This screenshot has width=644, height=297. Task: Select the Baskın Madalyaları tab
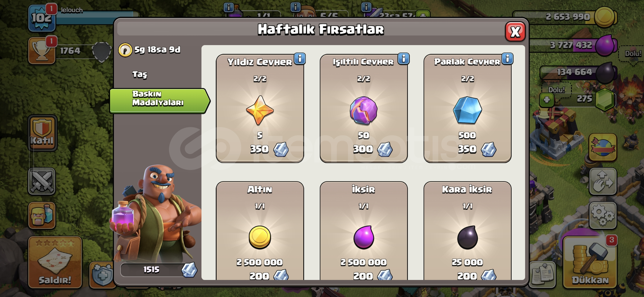[159, 101]
